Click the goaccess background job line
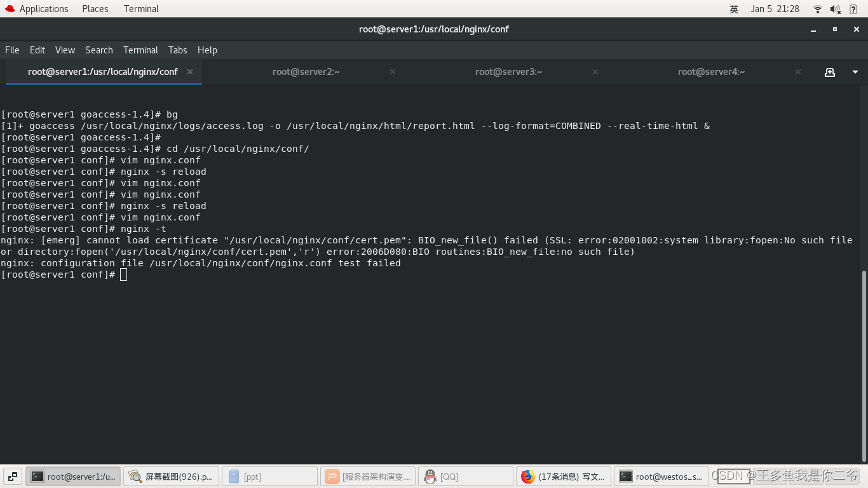Image resolution: width=868 pixels, height=488 pixels. [355, 126]
